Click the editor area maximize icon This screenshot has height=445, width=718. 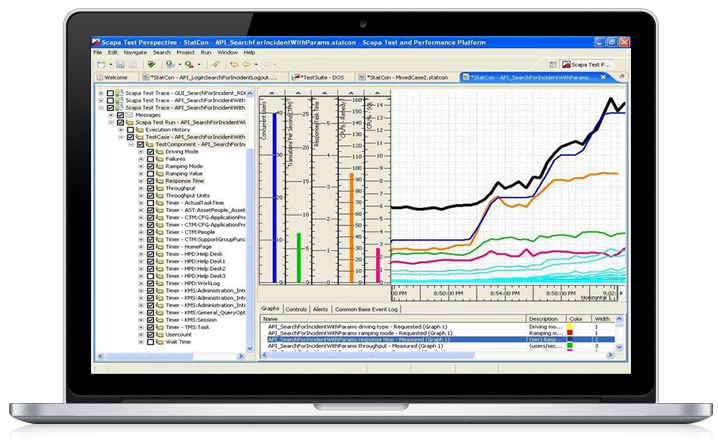(x=622, y=76)
